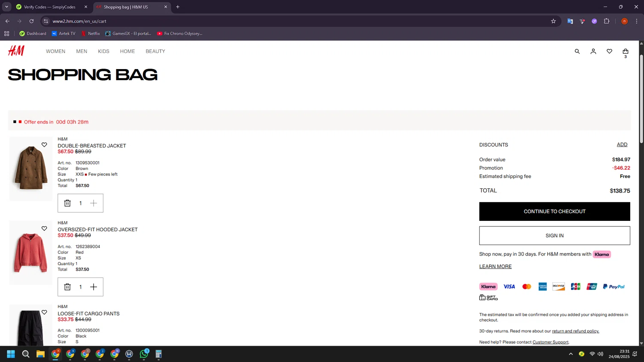Screen dimensions: 644x362
Task: Open Google Translate extension icon
Action: point(570,21)
